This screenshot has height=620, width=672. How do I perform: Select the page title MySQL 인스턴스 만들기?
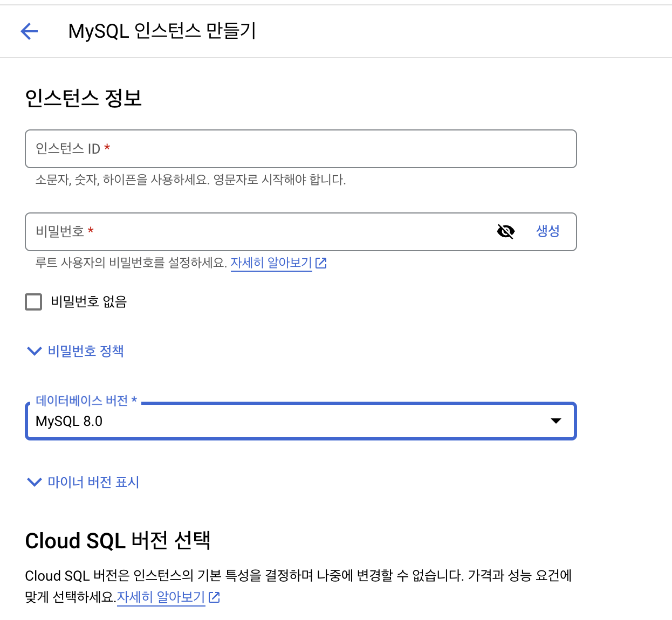point(162,31)
